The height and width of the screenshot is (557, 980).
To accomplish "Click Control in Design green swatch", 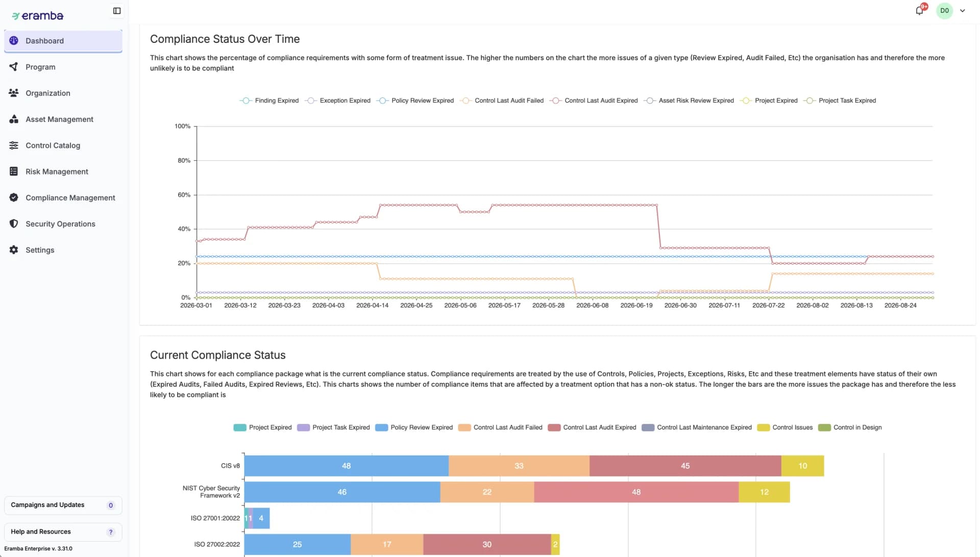I will coord(824,427).
